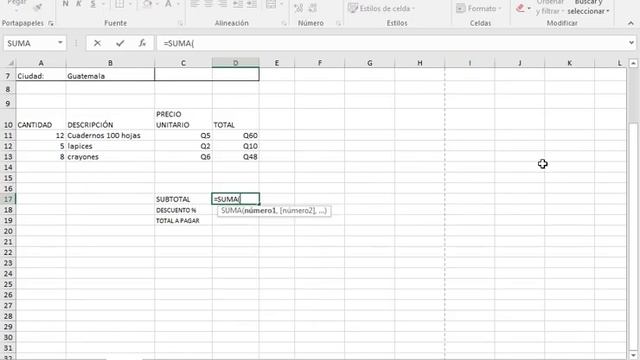
Task: Click the 'TOTAL A PAGAR' label cell
Action: pos(183,220)
